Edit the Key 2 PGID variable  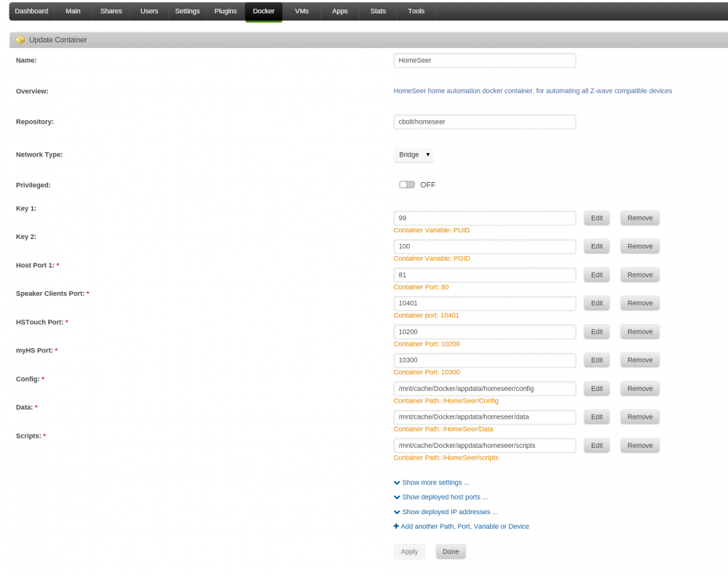[597, 247]
